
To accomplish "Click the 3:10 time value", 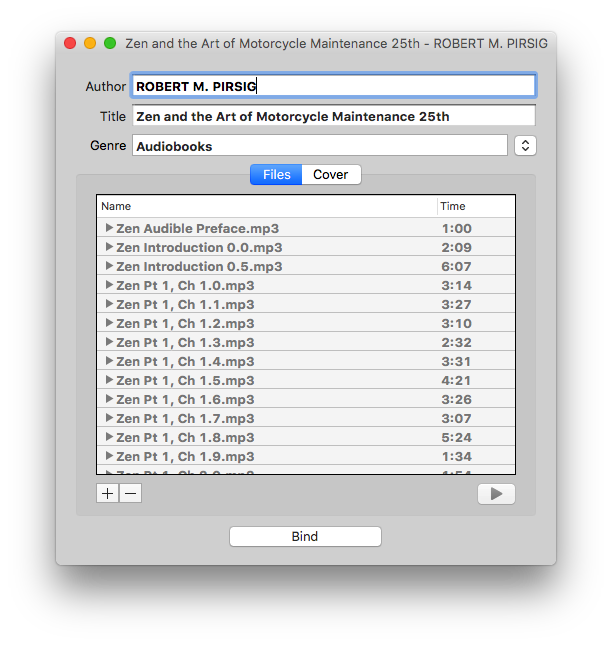I will point(457,323).
